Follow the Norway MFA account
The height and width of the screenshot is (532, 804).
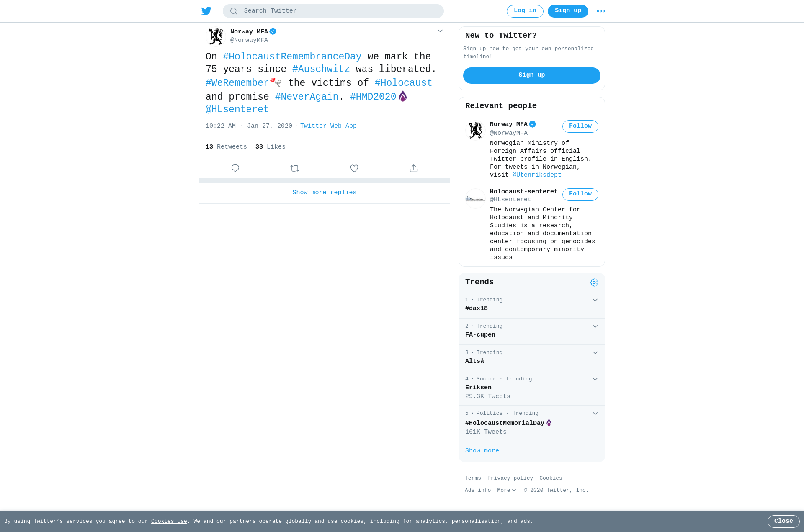pos(580,126)
